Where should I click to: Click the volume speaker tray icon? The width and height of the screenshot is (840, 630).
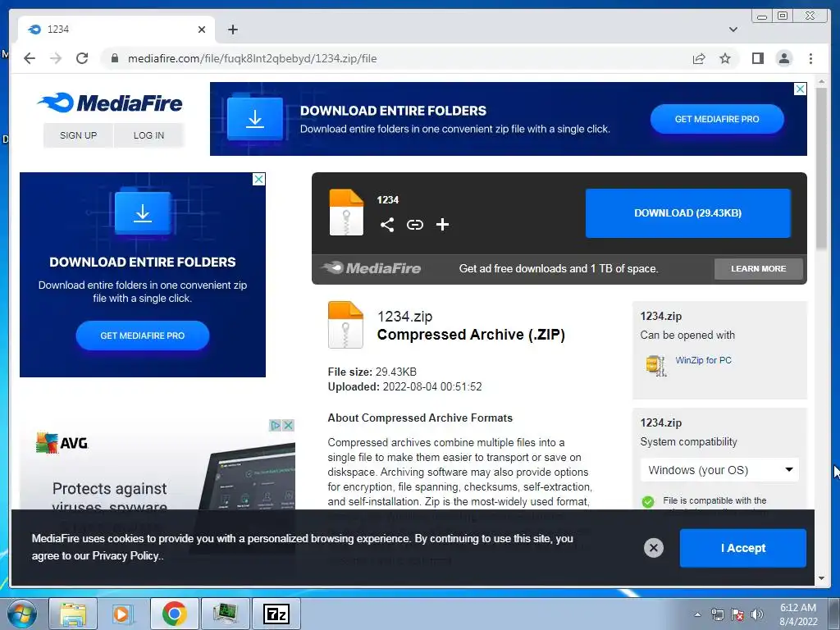[757, 614]
